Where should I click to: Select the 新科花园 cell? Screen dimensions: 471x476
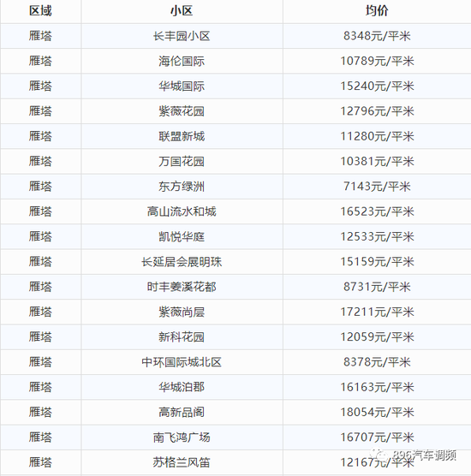point(182,337)
